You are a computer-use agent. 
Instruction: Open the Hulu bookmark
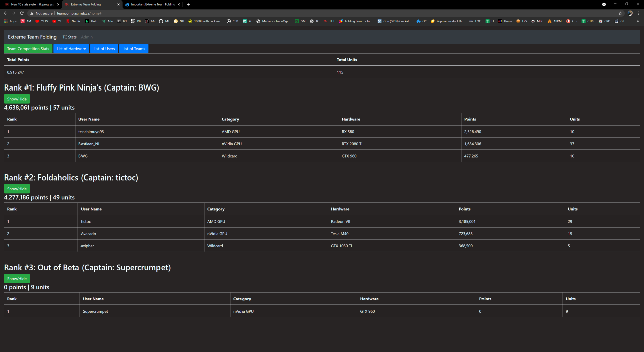tap(91, 21)
